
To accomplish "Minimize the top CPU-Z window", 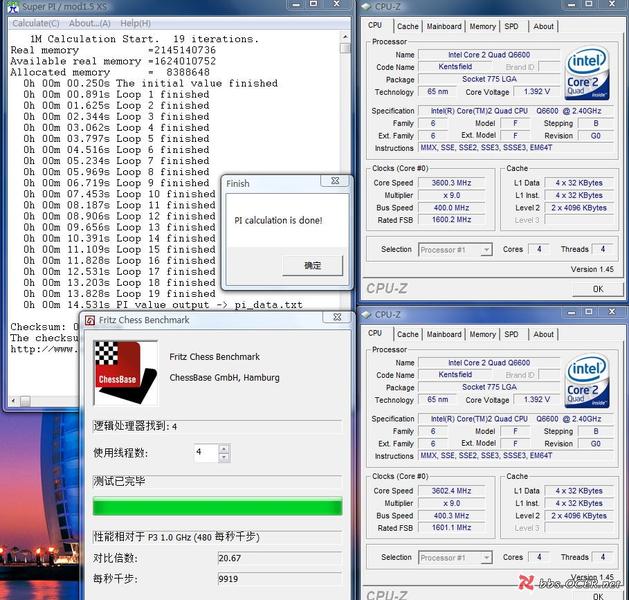I will (x=572, y=4).
